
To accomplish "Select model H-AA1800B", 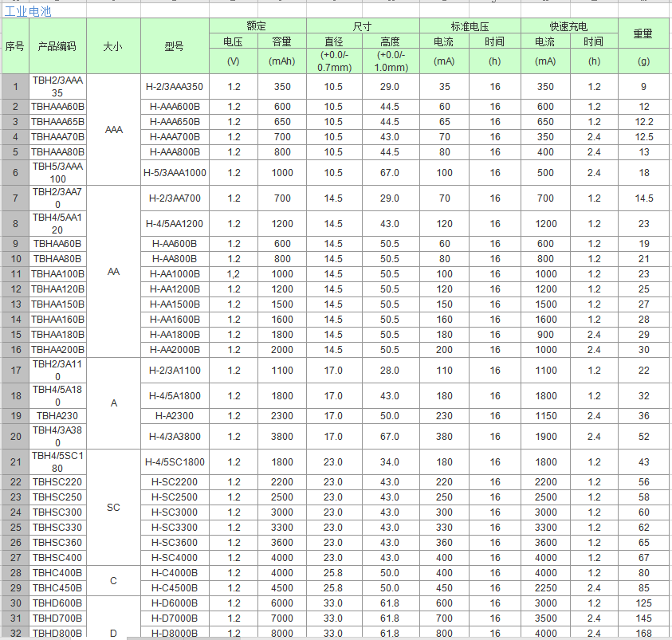I will [x=175, y=335].
